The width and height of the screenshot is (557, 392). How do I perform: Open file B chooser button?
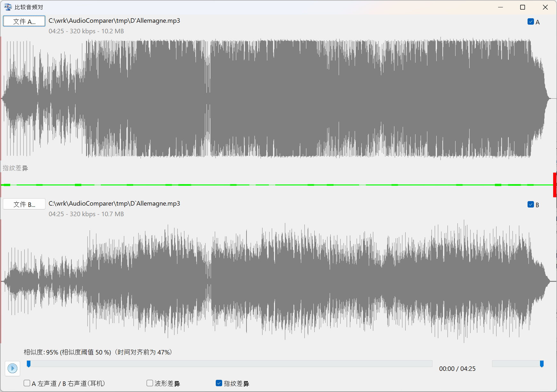click(24, 204)
